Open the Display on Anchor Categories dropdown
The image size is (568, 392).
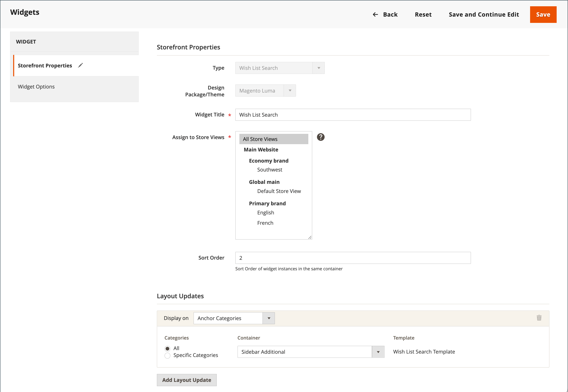[234, 318]
